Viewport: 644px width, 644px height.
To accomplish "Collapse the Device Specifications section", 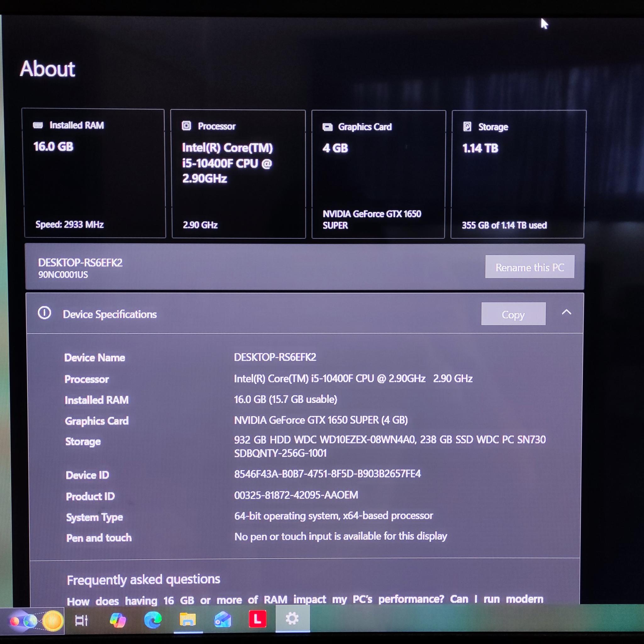I will 567,312.
